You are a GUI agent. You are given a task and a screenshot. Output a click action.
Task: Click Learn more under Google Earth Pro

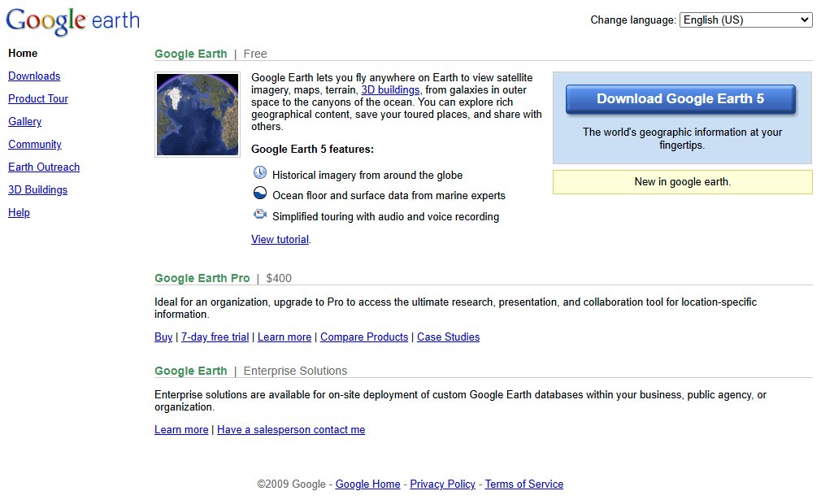pos(285,337)
